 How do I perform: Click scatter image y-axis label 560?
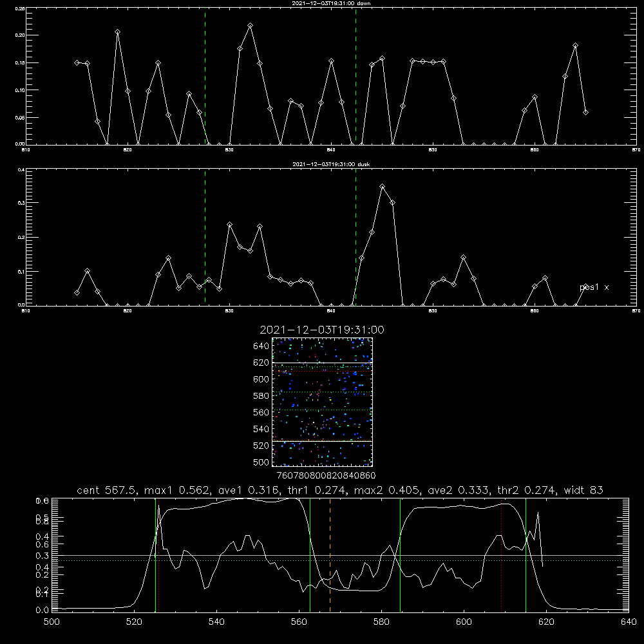pos(261,412)
